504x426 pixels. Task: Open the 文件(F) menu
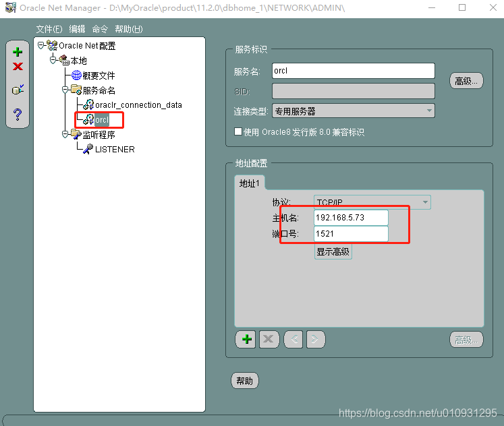click(49, 29)
